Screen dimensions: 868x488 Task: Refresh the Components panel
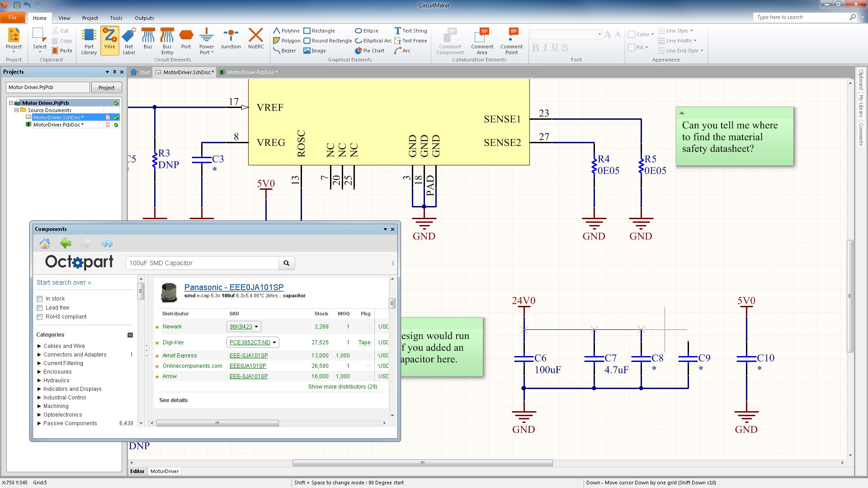click(x=107, y=244)
